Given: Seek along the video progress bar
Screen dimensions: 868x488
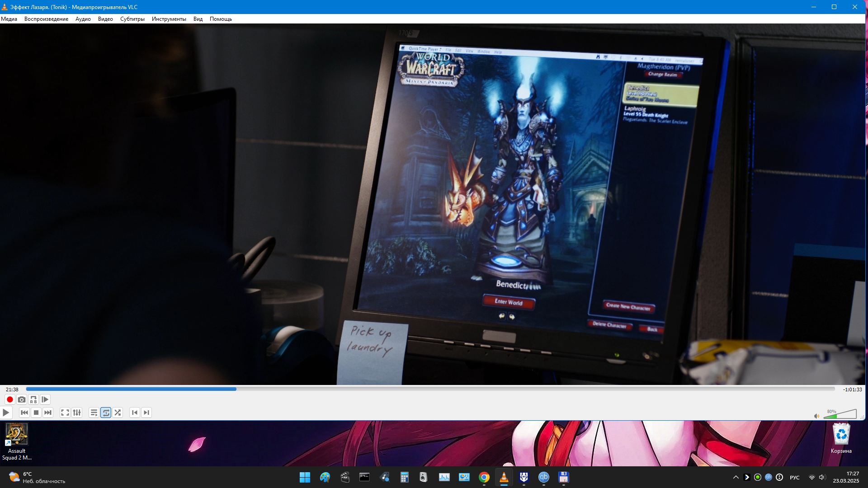Looking at the screenshot, I should [430, 389].
